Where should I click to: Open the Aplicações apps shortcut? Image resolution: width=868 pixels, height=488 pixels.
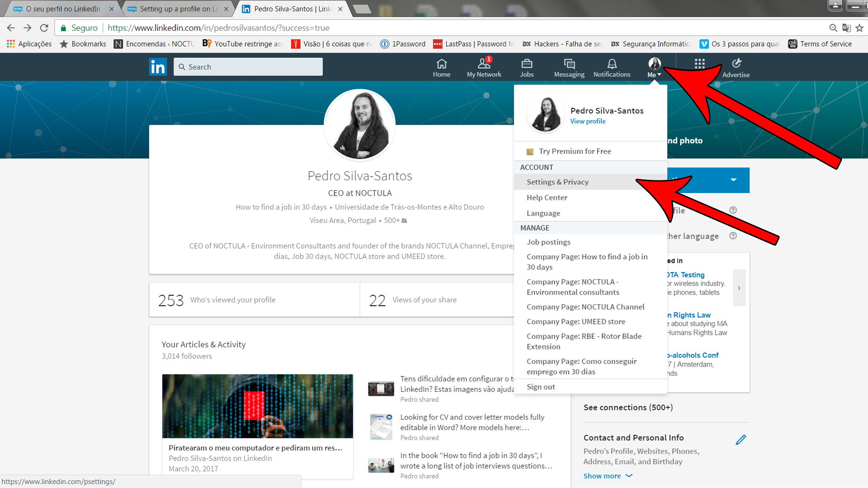[29, 44]
